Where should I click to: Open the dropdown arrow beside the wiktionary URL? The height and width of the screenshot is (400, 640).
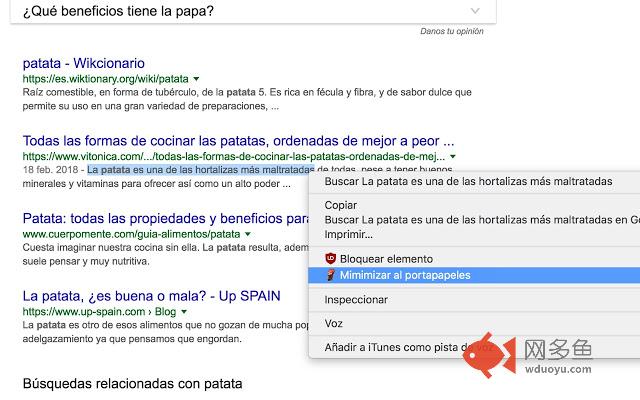tap(196, 78)
